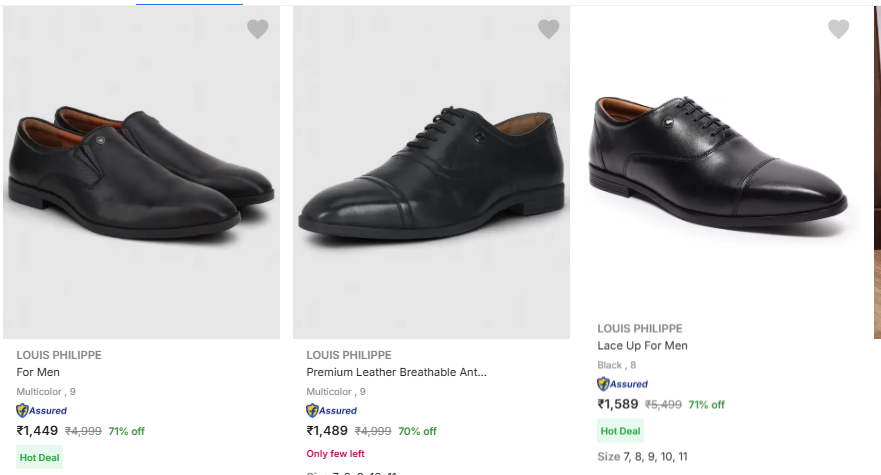This screenshot has height=475, width=881.
Task: Click Hot Deal tag under ₹1,449 price
Action: pyautogui.click(x=40, y=458)
